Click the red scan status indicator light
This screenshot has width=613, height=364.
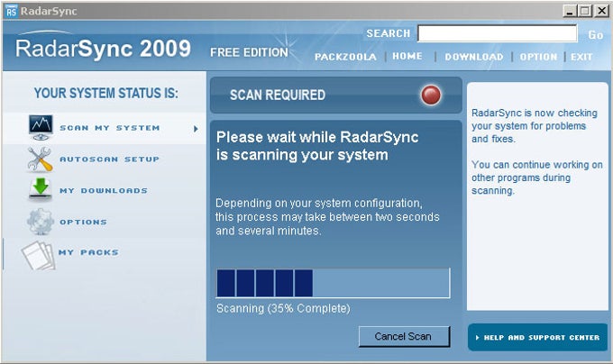point(431,95)
